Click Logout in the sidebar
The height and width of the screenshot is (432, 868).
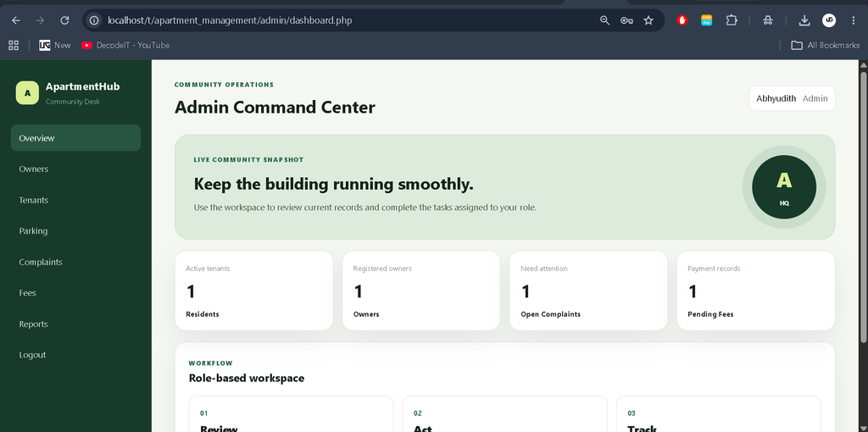click(75, 355)
